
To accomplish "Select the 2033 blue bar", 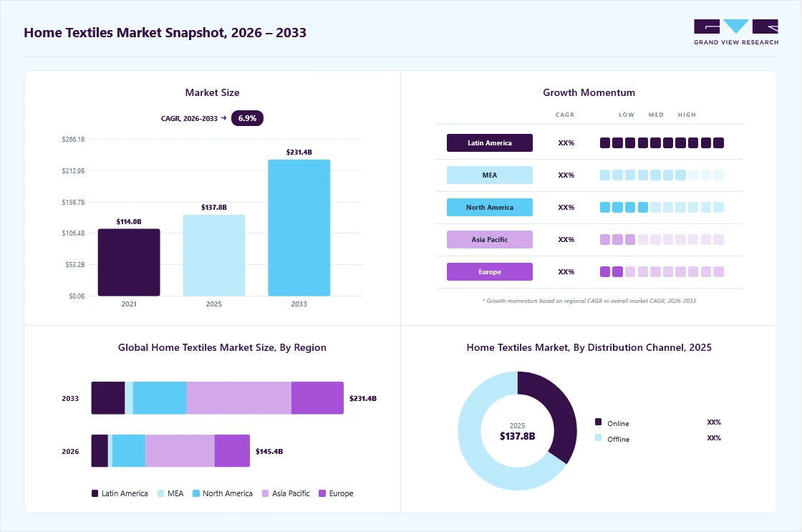I will [299, 228].
